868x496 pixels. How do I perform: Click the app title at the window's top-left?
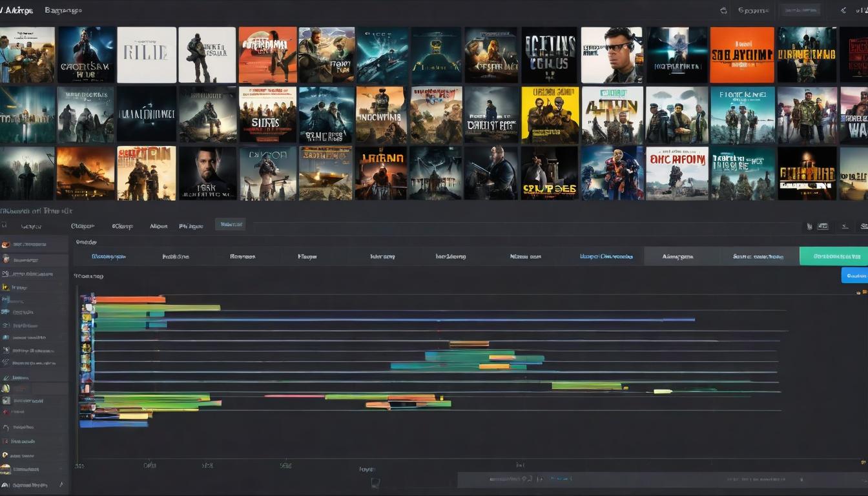(16, 10)
